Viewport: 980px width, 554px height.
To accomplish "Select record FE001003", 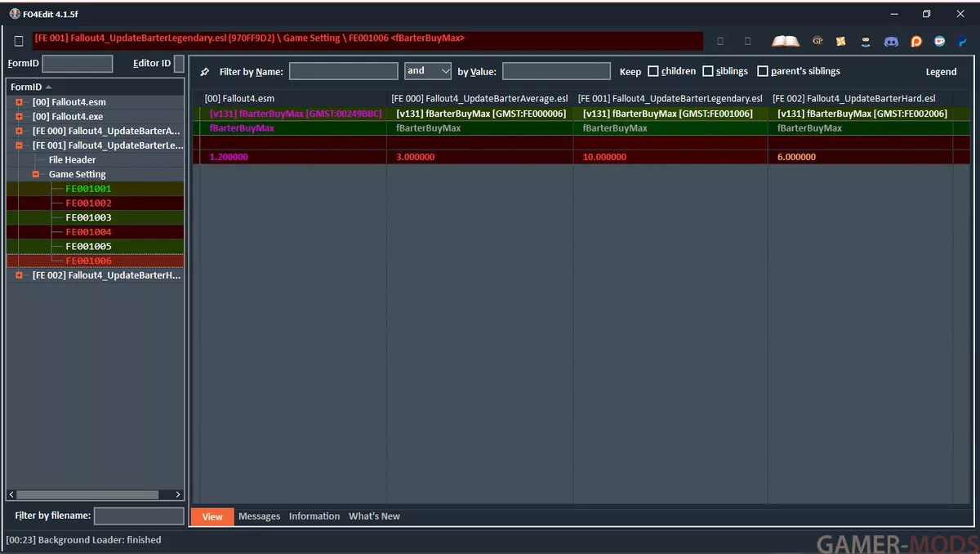I will (88, 218).
